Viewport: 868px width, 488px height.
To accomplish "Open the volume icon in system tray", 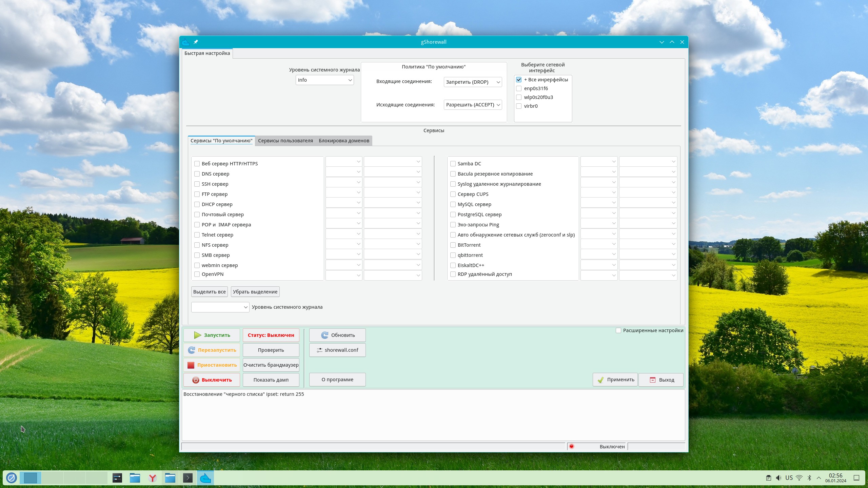I will [x=778, y=478].
